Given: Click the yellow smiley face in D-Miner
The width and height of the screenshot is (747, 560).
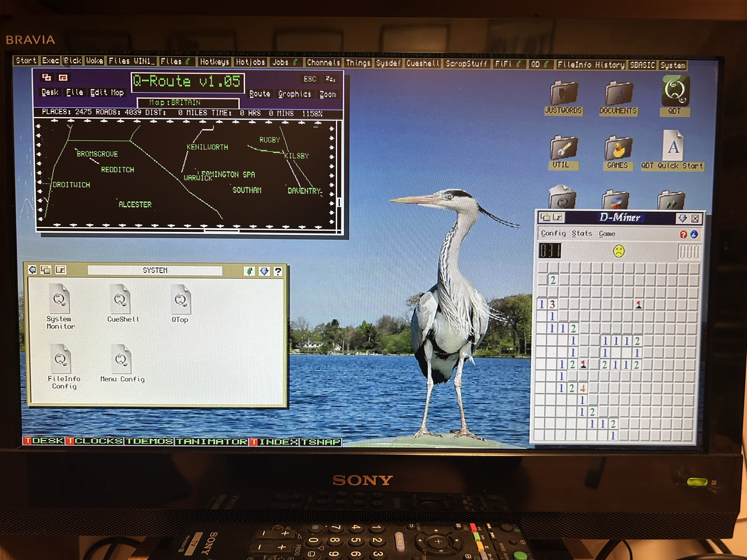Looking at the screenshot, I should 619,251.
